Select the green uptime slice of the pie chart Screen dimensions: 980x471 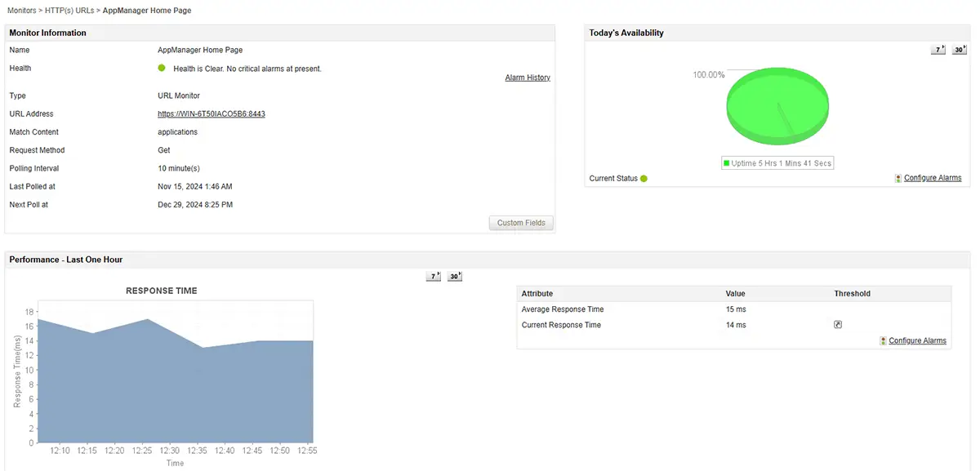click(777, 102)
